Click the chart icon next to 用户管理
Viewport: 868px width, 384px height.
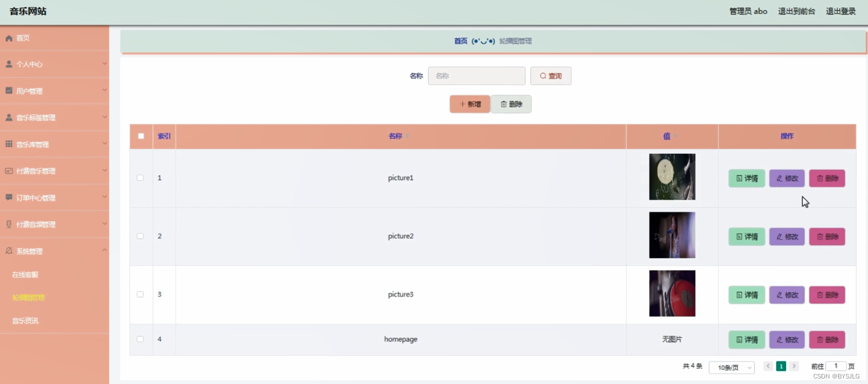click(x=9, y=91)
